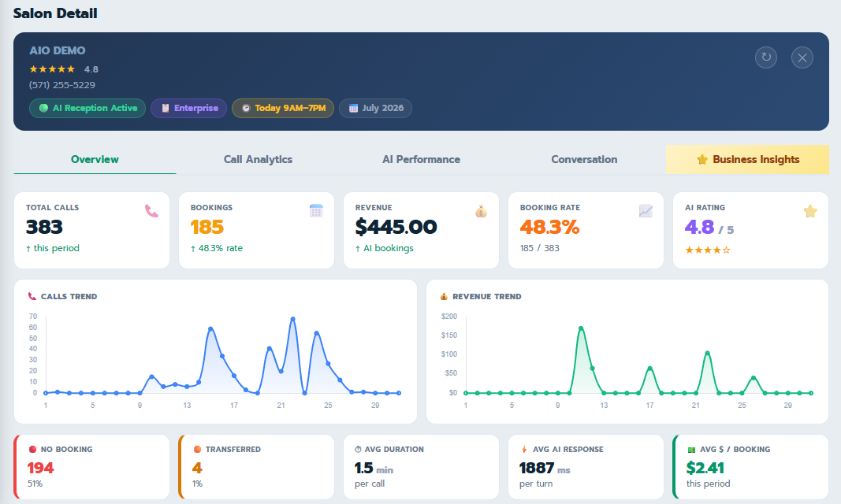This screenshot has height=504, width=841.
Task: Click the money bag icon on Revenue card
Action: coord(481,211)
